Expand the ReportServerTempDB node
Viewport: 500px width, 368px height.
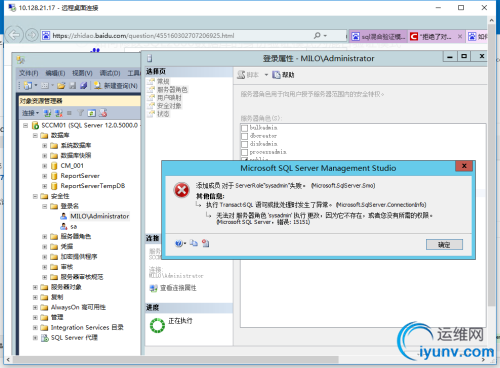pyautogui.click(x=44, y=186)
